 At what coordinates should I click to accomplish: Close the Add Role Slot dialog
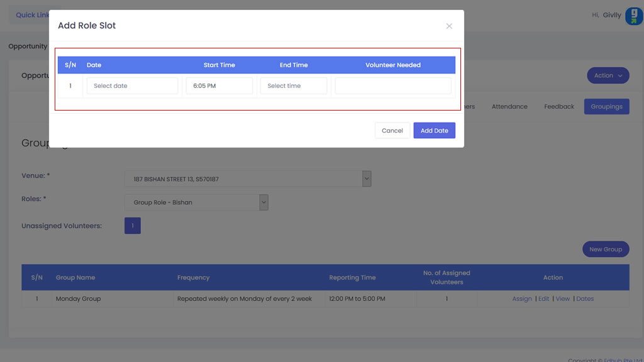click(449, 26)
